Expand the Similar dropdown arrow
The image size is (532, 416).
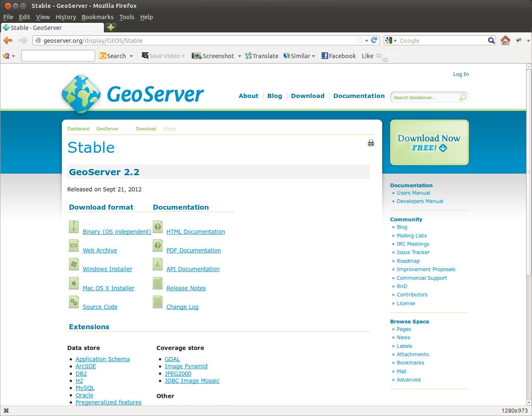[313, 56]
